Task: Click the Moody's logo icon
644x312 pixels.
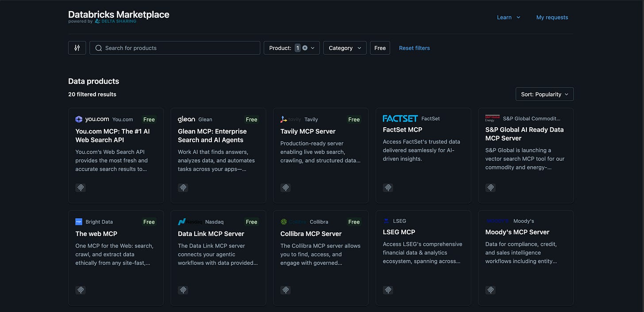Action: click(498, 221)
